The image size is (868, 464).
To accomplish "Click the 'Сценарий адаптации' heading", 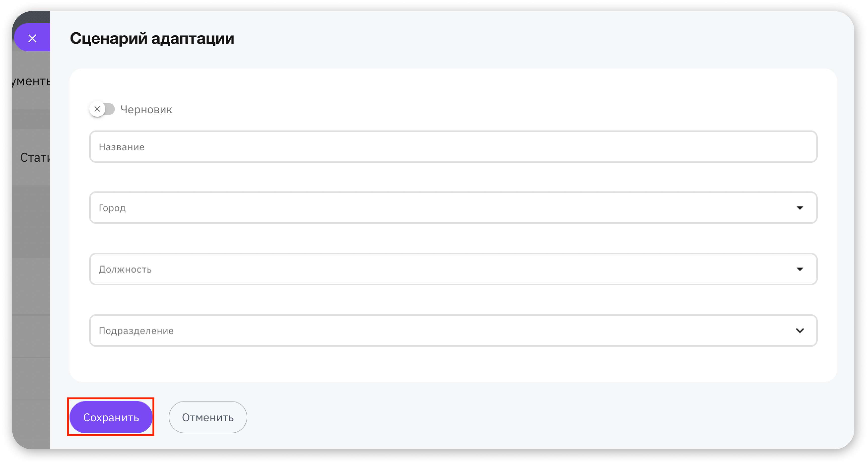I will (152, 38).
